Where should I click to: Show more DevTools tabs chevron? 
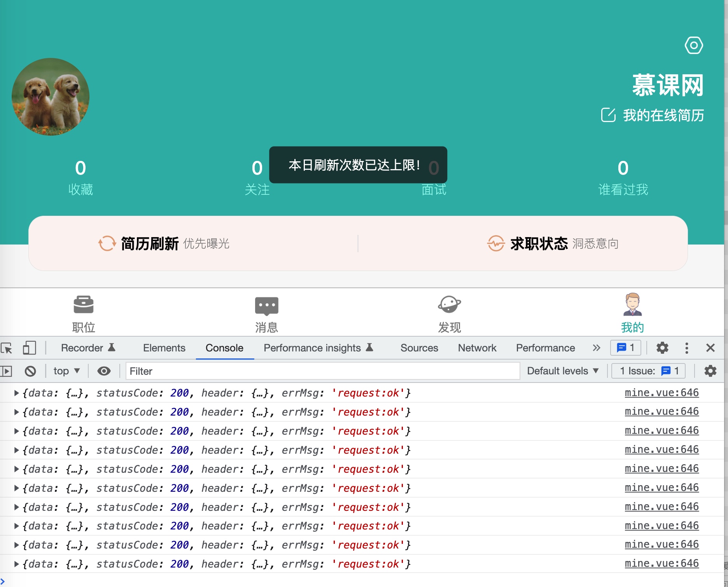(x=597, y=348)
